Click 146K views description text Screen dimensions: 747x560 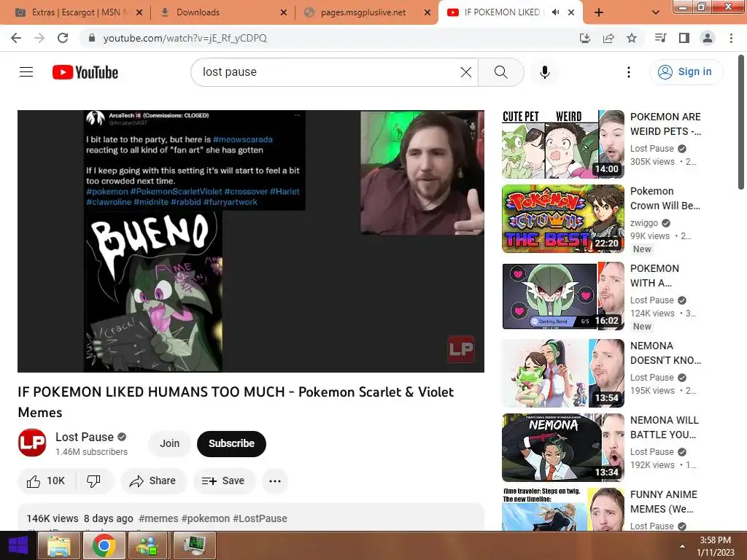point(53,518)
